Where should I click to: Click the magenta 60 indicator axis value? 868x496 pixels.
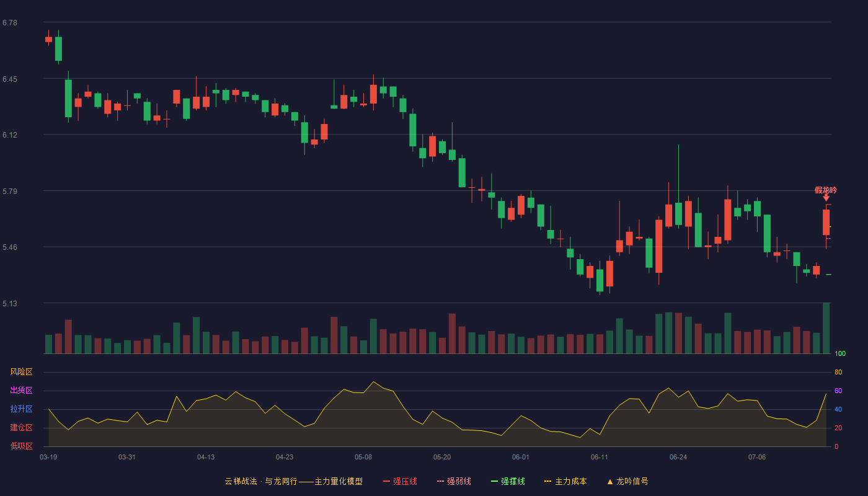(x=838, y=391)
